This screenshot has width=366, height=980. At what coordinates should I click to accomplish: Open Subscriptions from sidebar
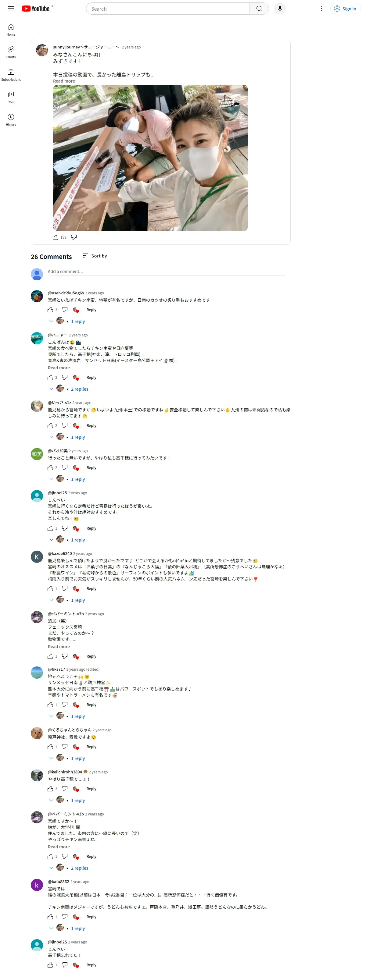click(11, 75)
